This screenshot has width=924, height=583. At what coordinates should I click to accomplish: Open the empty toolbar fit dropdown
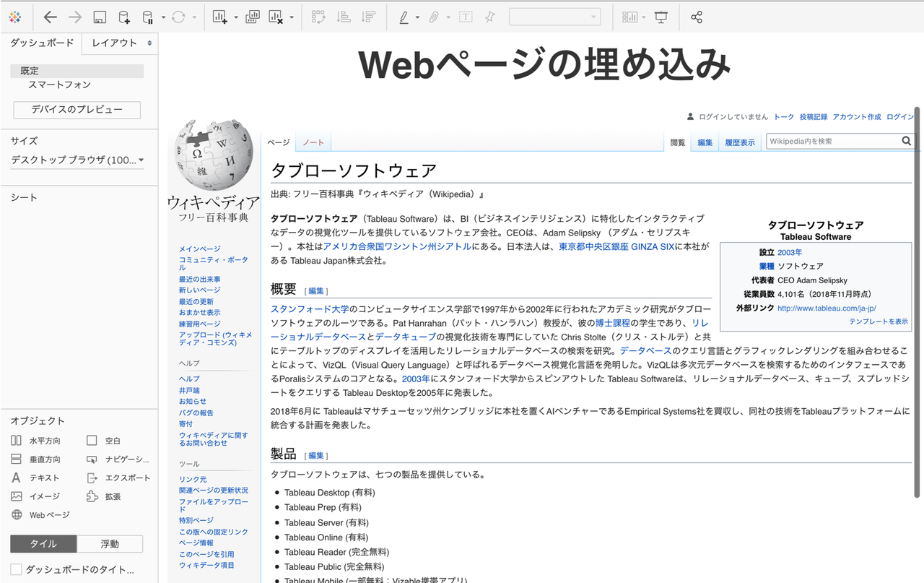tap(554, 17)
